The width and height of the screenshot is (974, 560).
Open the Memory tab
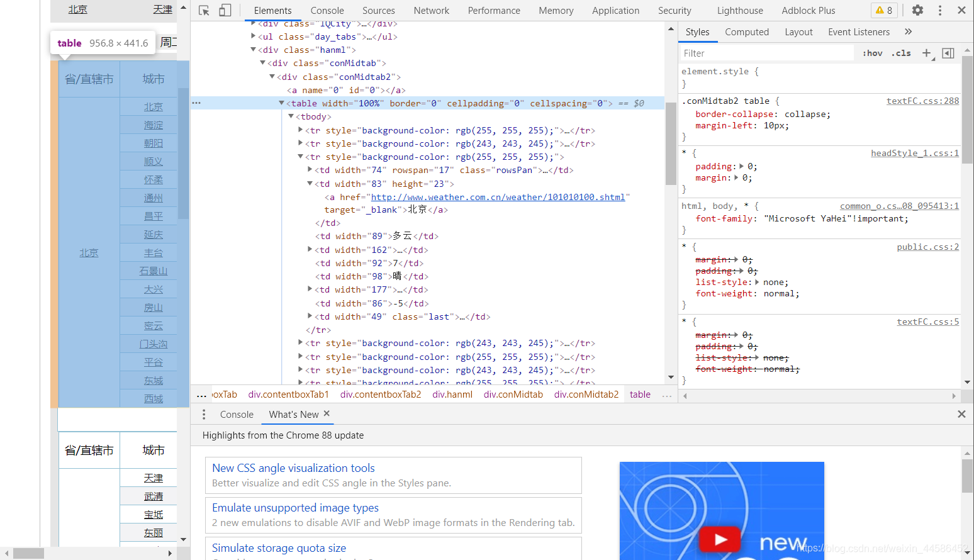556,11
